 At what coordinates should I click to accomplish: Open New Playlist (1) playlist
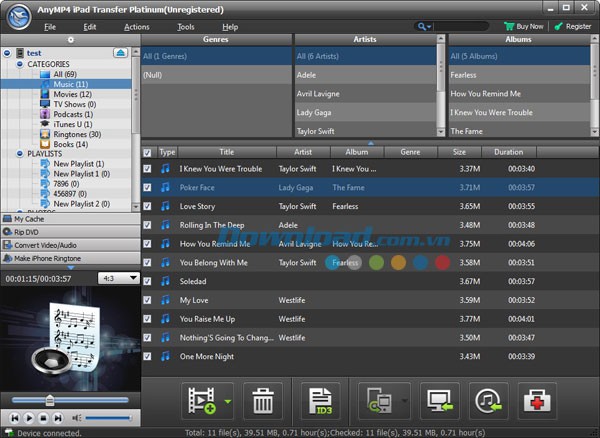pos(78,164)
